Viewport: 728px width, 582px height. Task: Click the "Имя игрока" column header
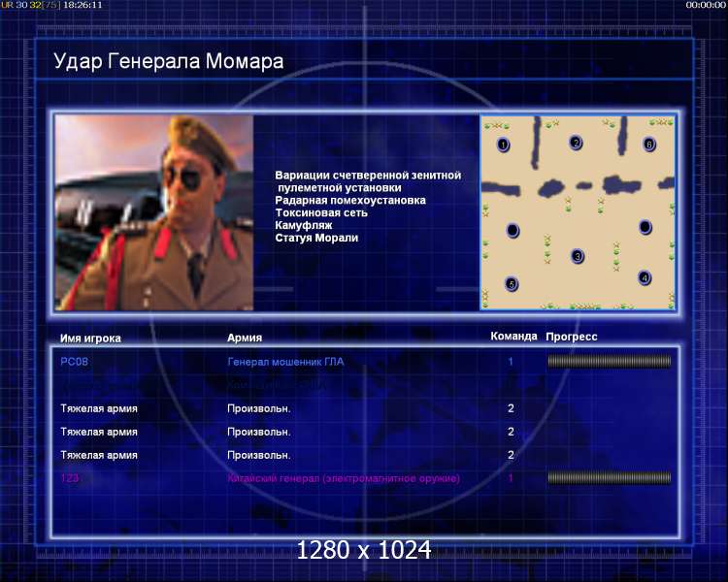pos(90,339)
